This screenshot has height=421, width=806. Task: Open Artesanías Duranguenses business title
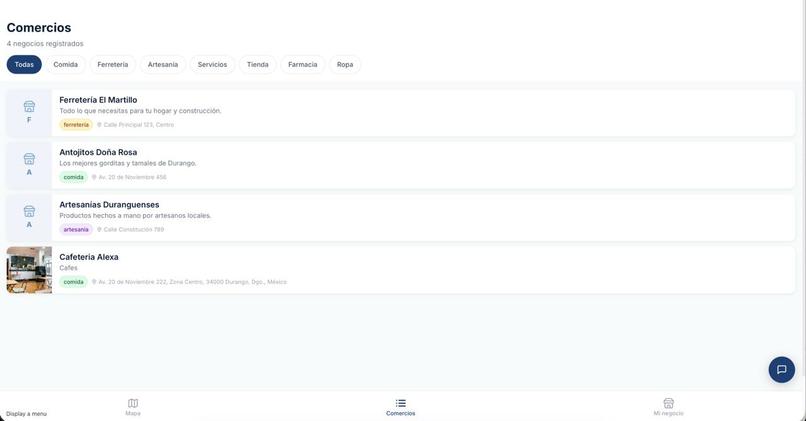click(x=109, y=205)
